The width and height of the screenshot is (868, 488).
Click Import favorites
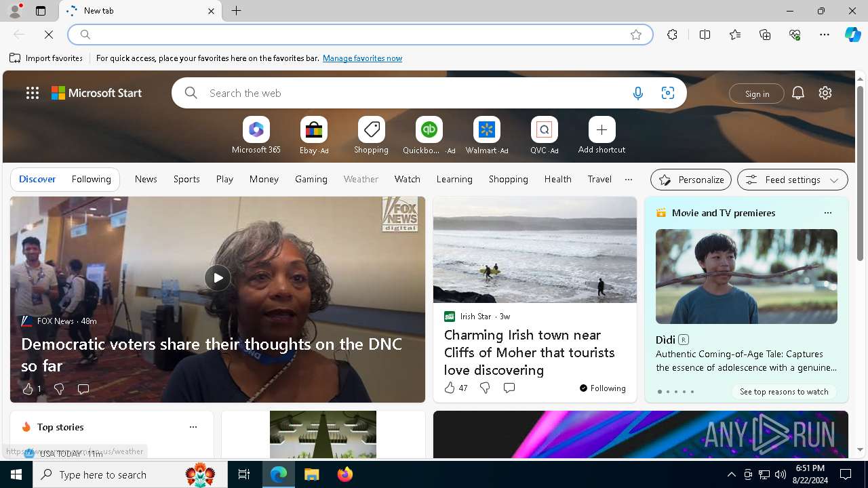[46, 58]
